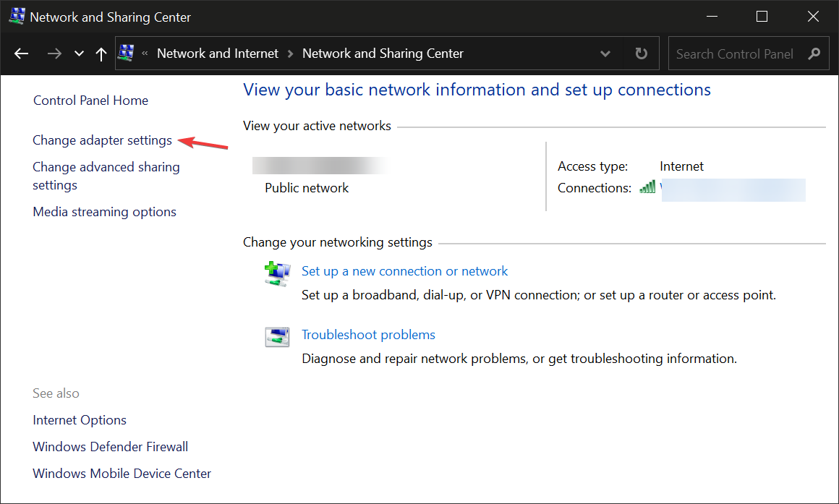Click the Troubleshoot problems icon
The image size is (839, 504).
click(x=277, y=337)
